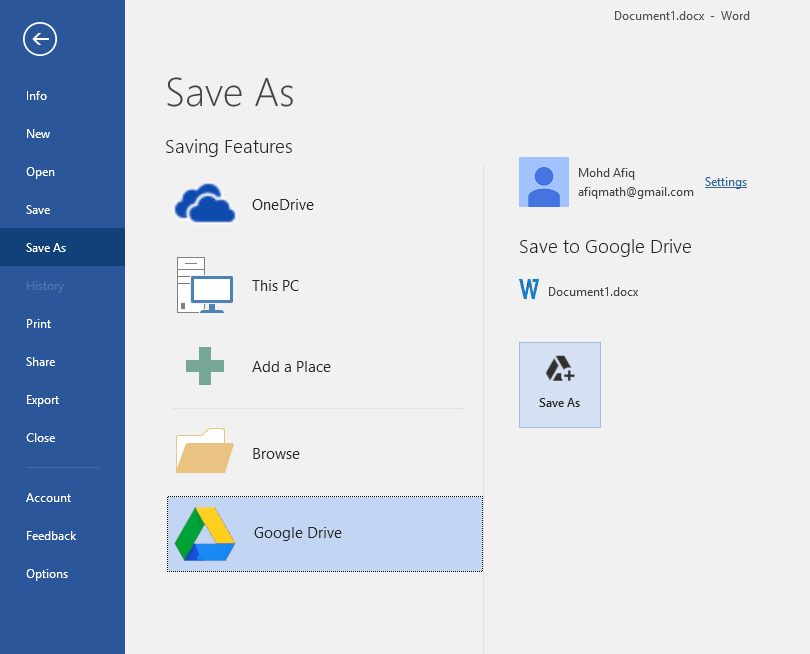Screen dimensions: 810x654
Task: Open the Options menu entry
Action: 47,573
